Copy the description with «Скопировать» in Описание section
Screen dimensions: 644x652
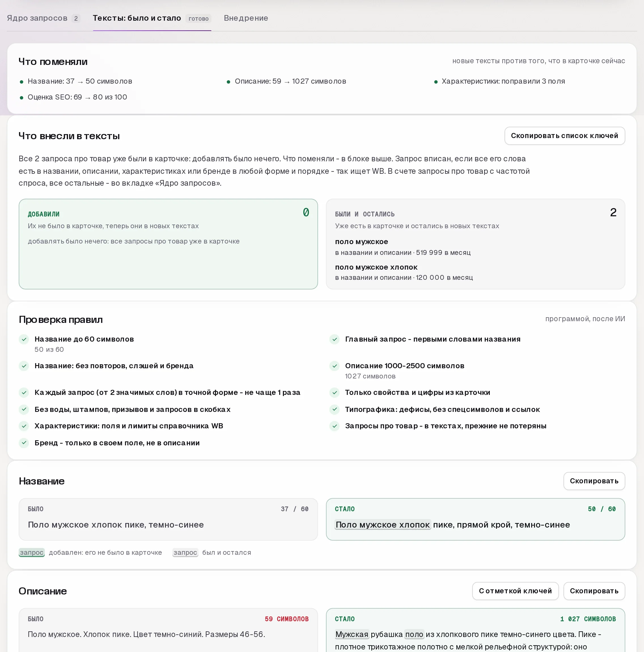pyautogui.click(x=594, y=591)
